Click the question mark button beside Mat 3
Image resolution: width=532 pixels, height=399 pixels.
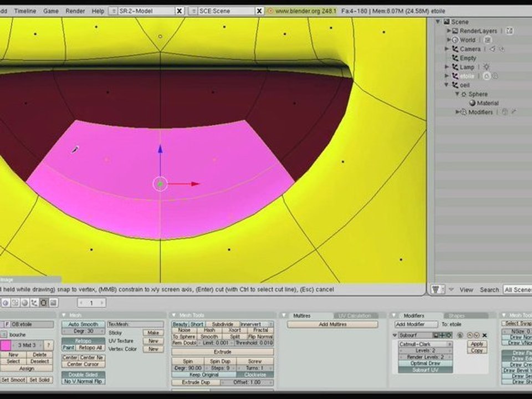pyautogui.click(x=49, y=345)
